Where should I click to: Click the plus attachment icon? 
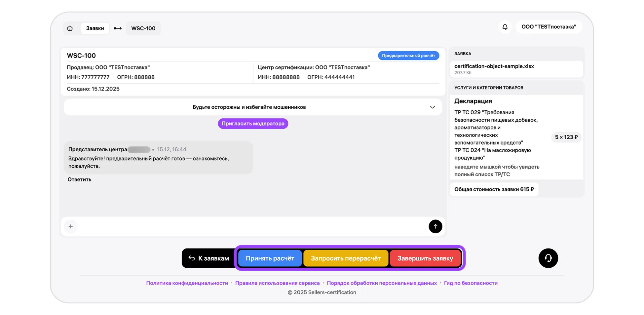click(x=71, y=227)
